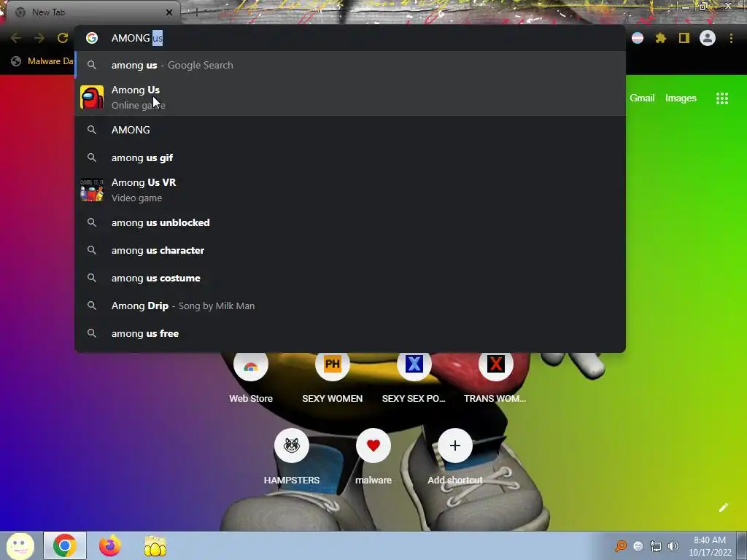The width and height of the screenshot is (747, 560).
Task: Select the 'among us unblocked' suggestion
Action: (x=350, y=222)
